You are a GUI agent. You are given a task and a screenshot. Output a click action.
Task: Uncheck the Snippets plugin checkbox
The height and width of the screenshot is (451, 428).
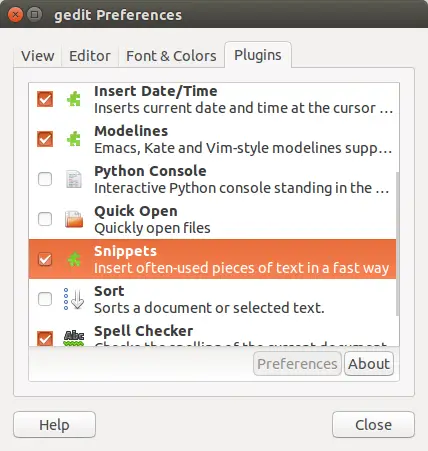point(45,259)
